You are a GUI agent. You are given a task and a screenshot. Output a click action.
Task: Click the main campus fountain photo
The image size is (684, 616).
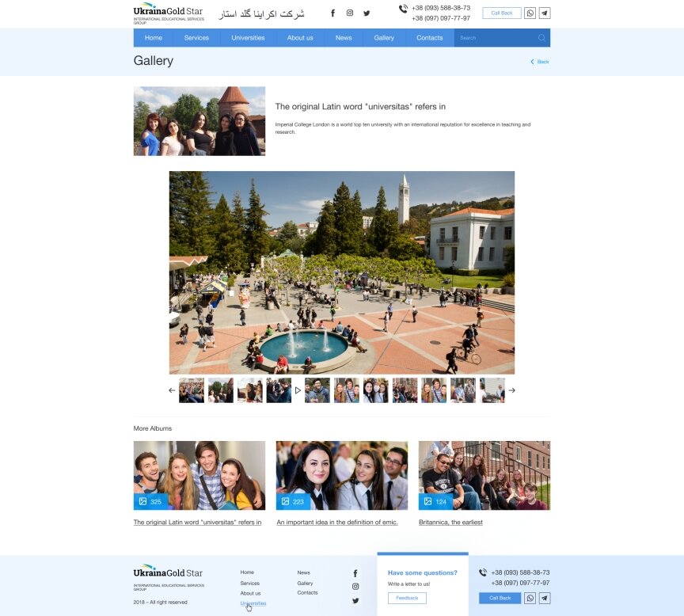[x=342, y=272]
